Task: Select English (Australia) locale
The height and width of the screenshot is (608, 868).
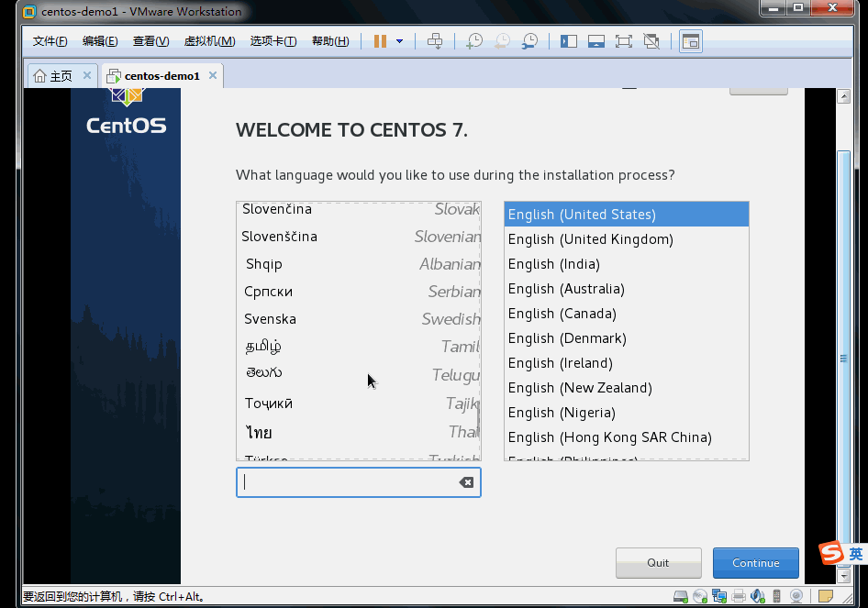Action: point(626,289)
